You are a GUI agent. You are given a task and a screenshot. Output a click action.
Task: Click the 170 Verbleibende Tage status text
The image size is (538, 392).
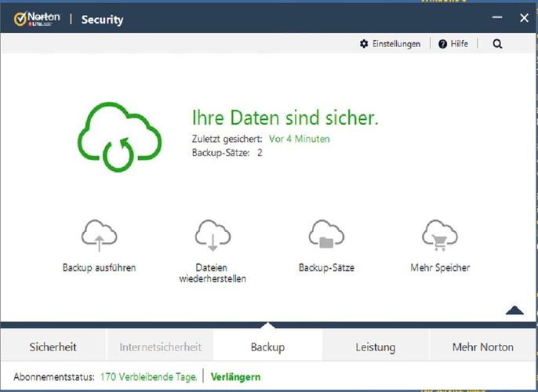click(148, 377)
